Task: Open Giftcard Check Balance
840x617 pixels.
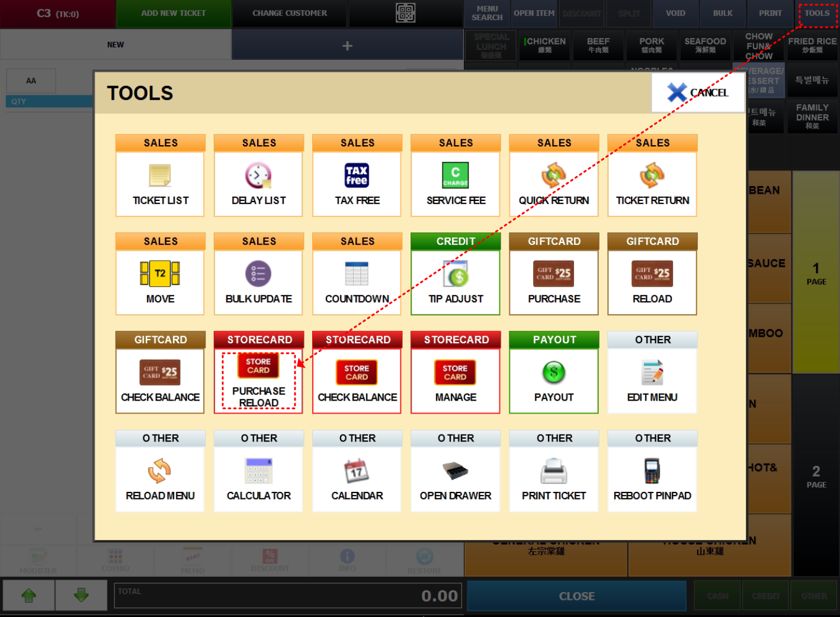Action: (x=160, y=381)
